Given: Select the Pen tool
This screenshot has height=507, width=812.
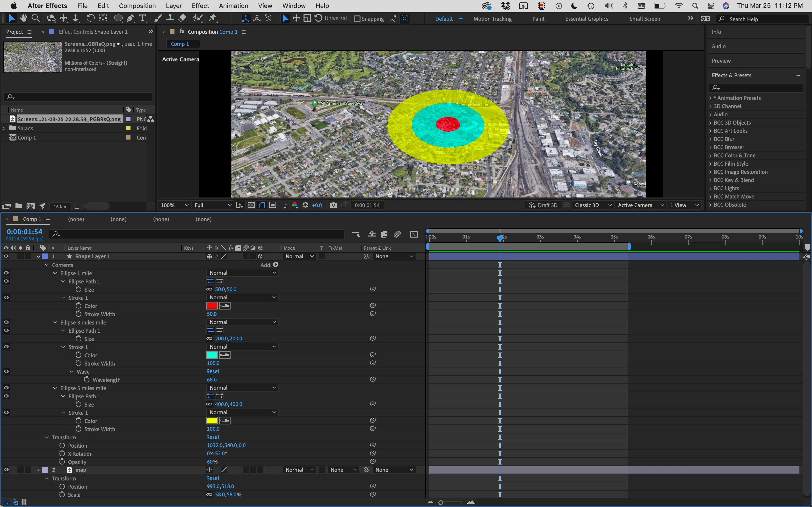Looking at the screenshot, I should click(130, 18).
